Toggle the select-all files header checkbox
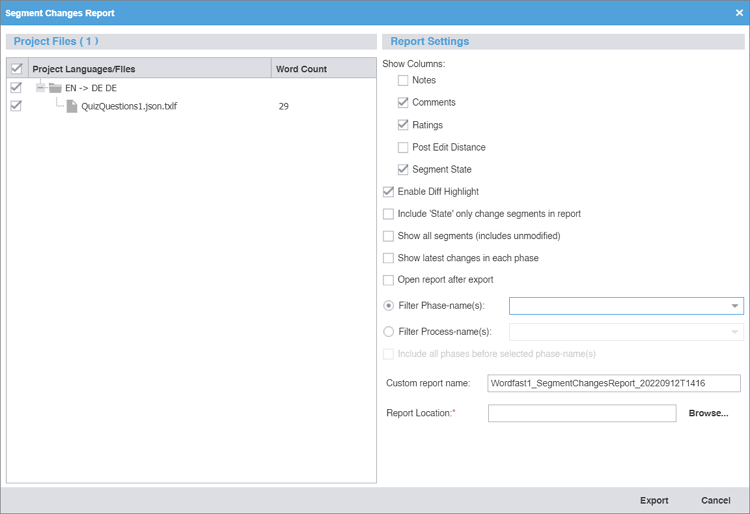750x514 pixels. point(16,69)
